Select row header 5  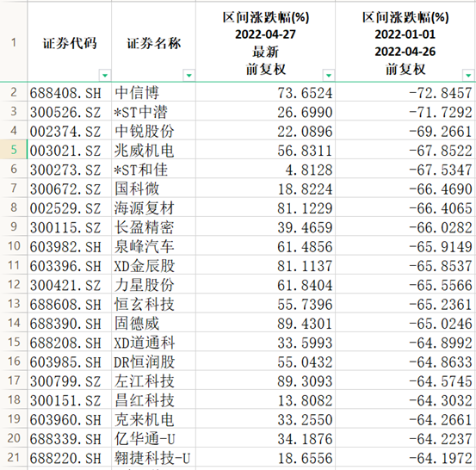pyautogui.click(x=14, y=150)
